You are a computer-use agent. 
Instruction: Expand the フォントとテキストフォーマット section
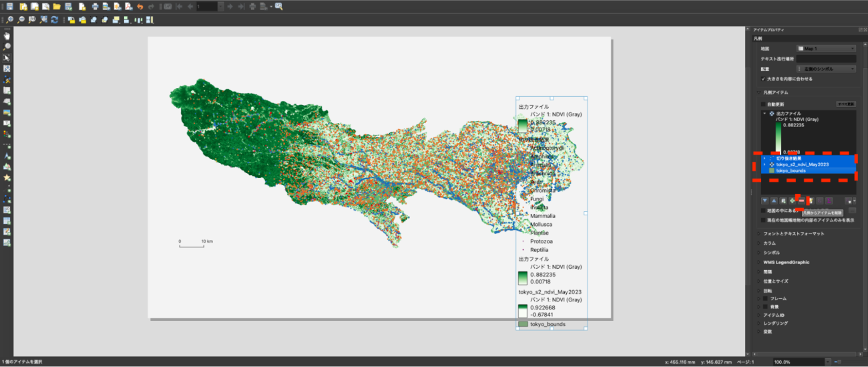(793, 233)
